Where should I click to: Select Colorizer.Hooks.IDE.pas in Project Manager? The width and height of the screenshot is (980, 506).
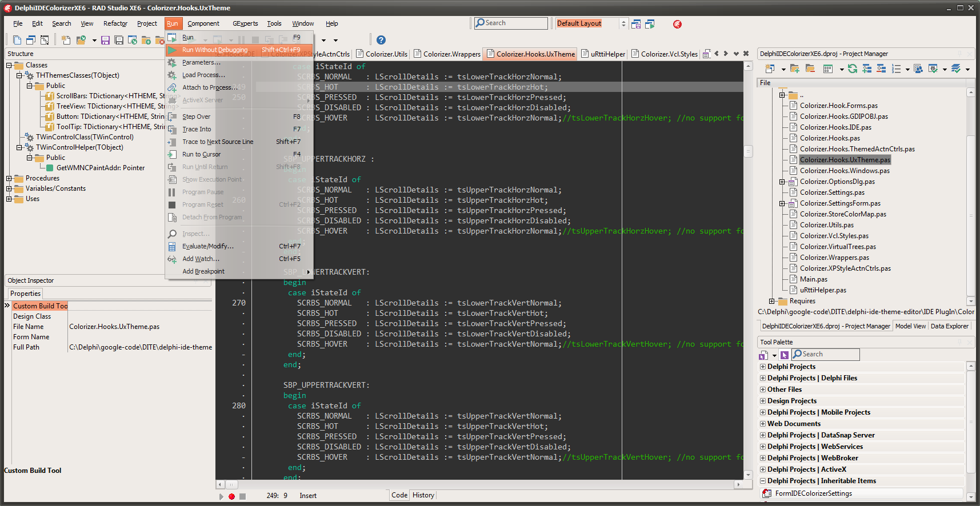coord(835,127)
